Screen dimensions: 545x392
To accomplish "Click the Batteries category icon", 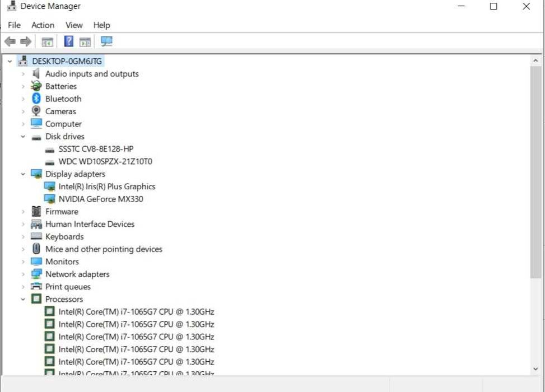I will pyautogui.click(x=36, y=86).
